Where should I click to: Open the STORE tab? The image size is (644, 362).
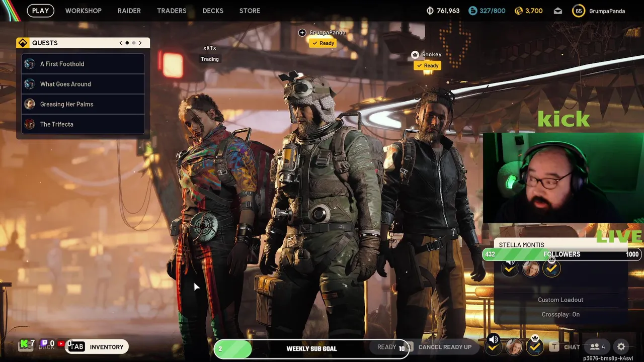(x=250, y=11)
